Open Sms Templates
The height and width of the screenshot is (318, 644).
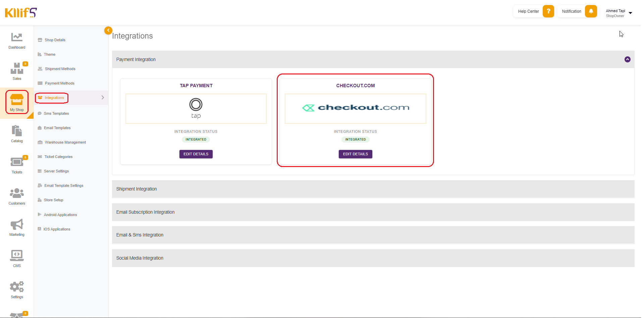click(56, 113)
